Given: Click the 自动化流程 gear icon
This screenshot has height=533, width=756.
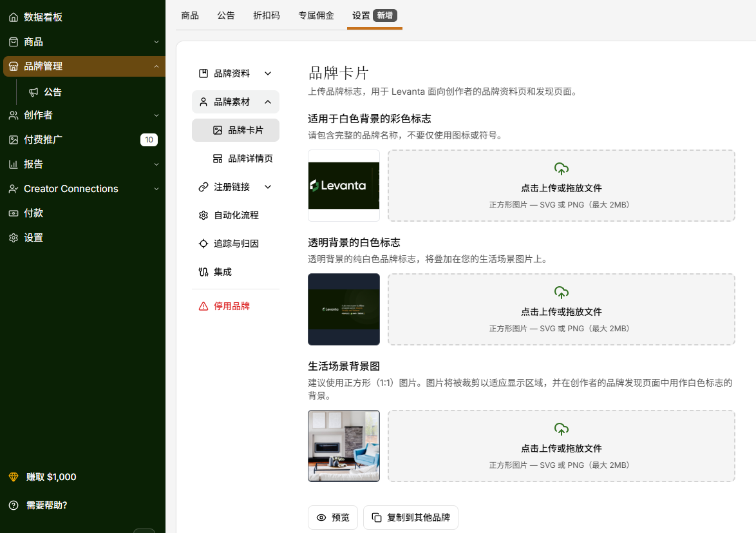Looking at the screenshot, I should (x=203, y=215).
